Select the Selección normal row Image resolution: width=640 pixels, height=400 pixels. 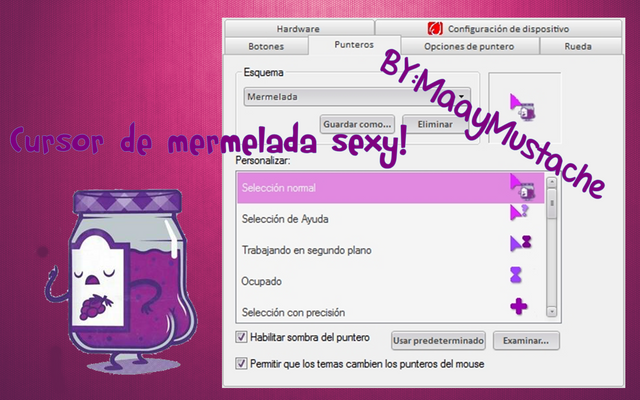[x=391, y=188]
